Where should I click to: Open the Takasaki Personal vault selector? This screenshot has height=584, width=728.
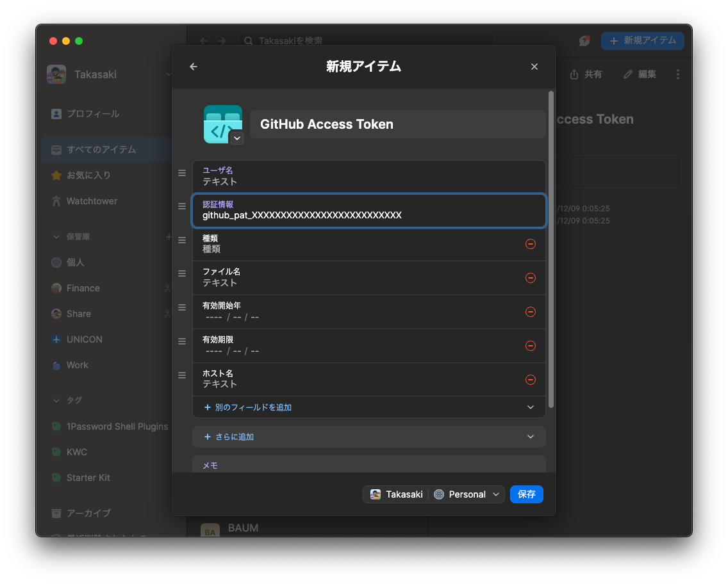click(434, 494)
